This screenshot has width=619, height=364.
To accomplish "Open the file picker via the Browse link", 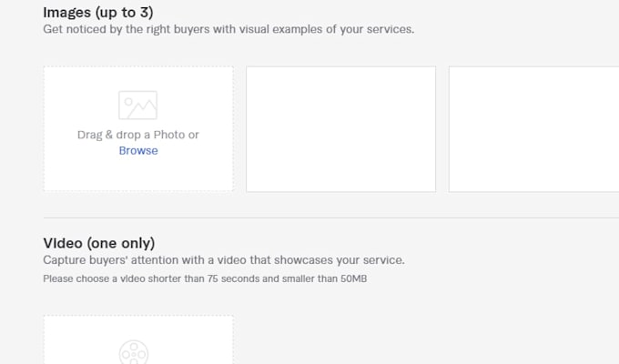I will (138, 150).
